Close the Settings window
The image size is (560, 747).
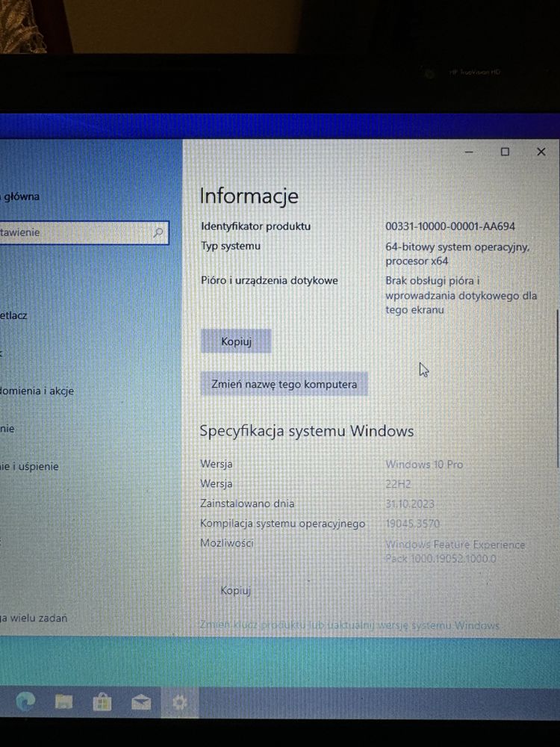tap(541, 152)
